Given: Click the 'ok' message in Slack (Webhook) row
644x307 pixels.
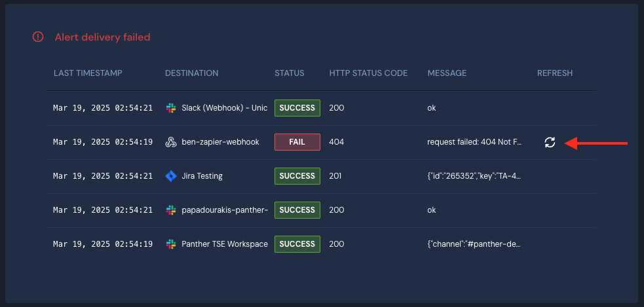Looking at the screenshot, I should click(432, 108).
